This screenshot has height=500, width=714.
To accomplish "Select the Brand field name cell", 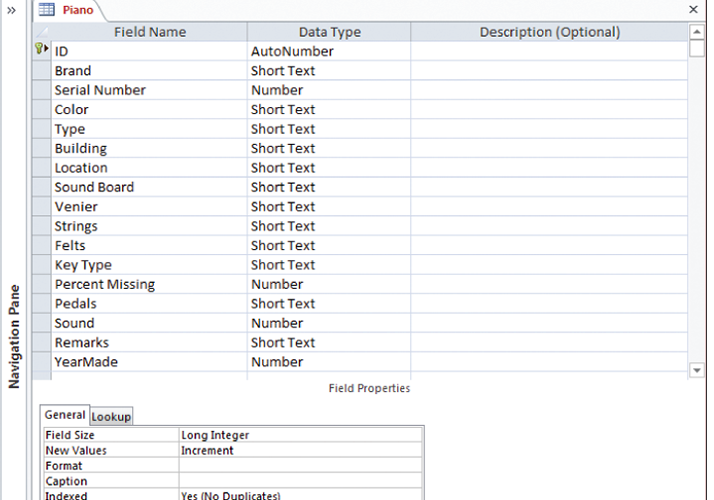I will (x=149, y=71).
